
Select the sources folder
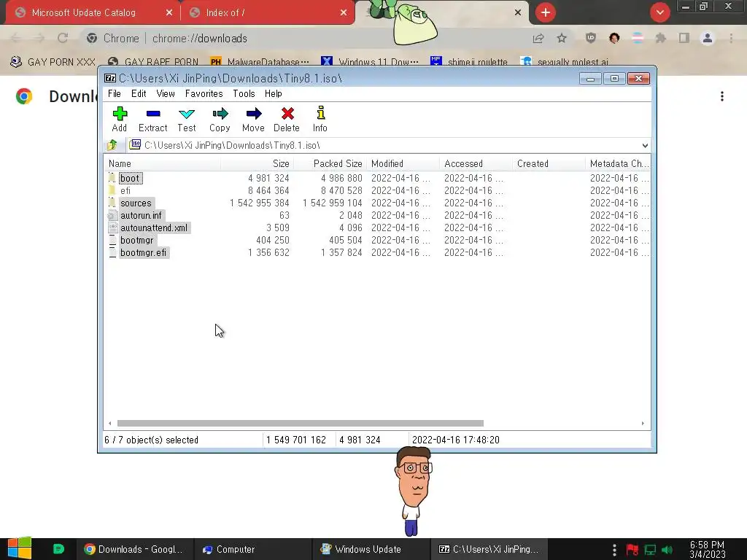pyautogui.click(x=136, y=203)
